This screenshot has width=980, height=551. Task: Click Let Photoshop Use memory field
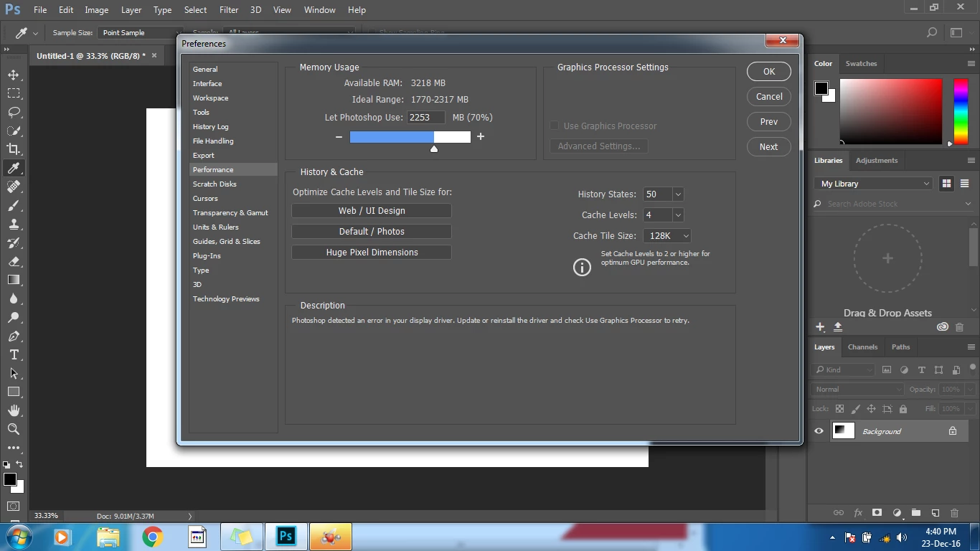pos(426,118)
